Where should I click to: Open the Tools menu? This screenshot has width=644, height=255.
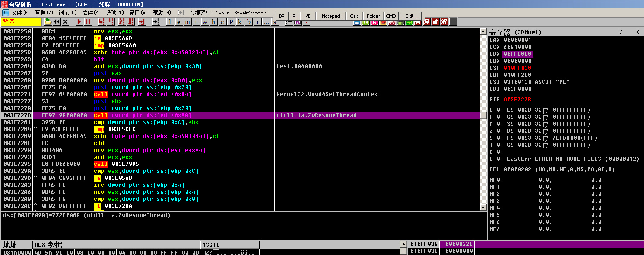(x=222, y=13)
